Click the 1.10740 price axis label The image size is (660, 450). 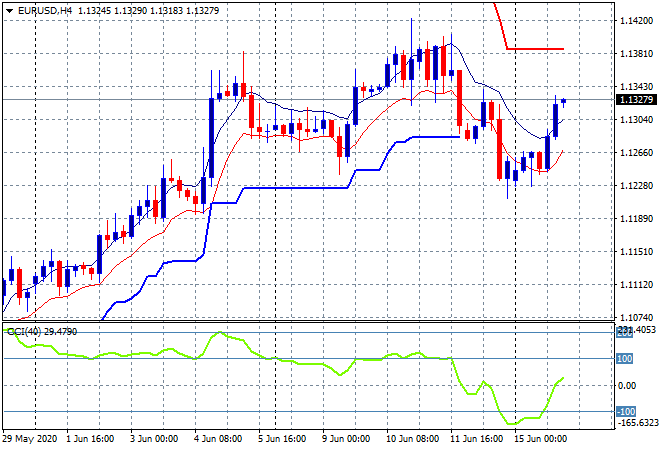pyautogui.click(x=637, y=317)
